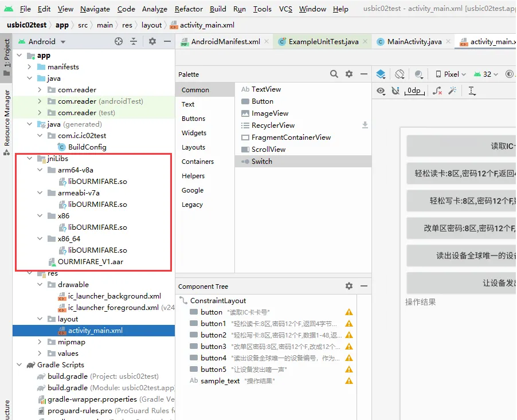Select ConstraintLayout in Component Tree

point(218,300)
